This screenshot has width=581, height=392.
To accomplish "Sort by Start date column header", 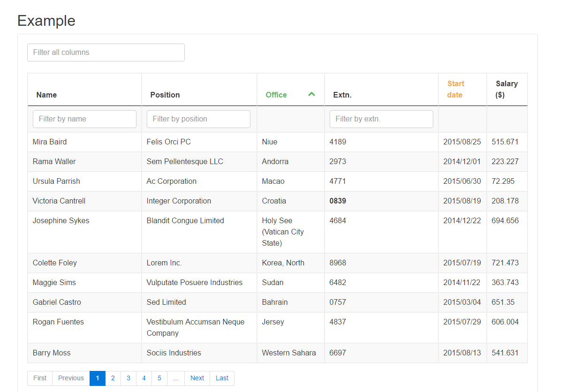I will 455,89.
